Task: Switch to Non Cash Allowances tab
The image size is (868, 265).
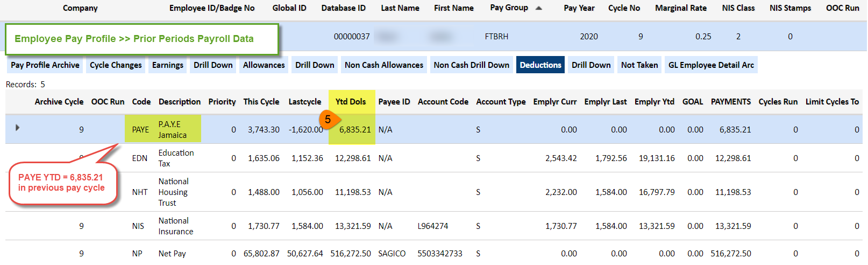Action: pyautogui.click(x=384, y=65)
